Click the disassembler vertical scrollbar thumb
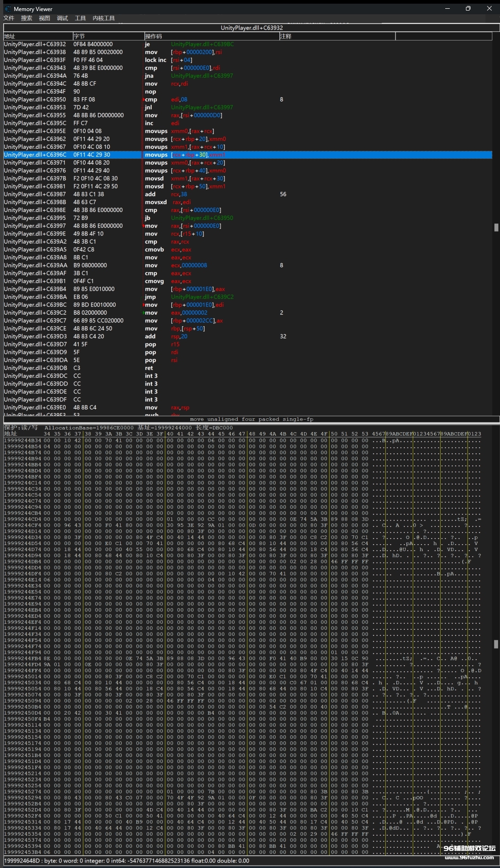 [x=496, y=227]
